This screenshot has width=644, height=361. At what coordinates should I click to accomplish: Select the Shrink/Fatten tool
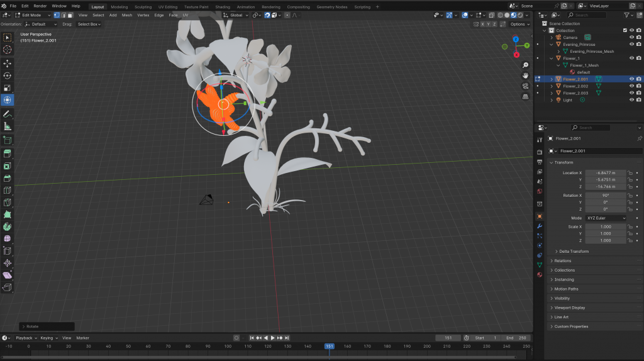tap(8, 263)
